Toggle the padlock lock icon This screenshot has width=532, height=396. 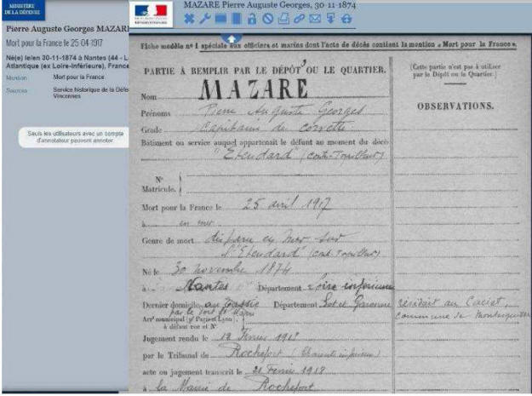click(x=252, y=18)
